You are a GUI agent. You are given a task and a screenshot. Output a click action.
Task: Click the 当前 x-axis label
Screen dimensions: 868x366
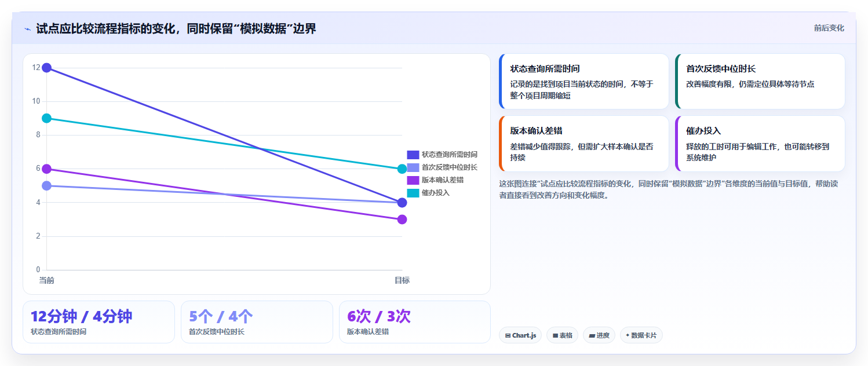pyautogui.click(x=47, y=280)
